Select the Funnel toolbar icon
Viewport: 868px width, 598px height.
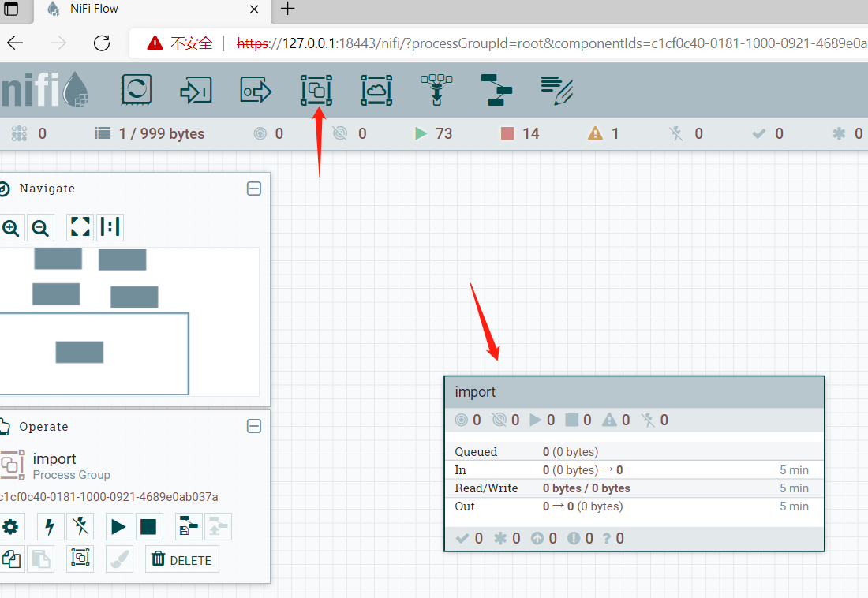point(436,91)
